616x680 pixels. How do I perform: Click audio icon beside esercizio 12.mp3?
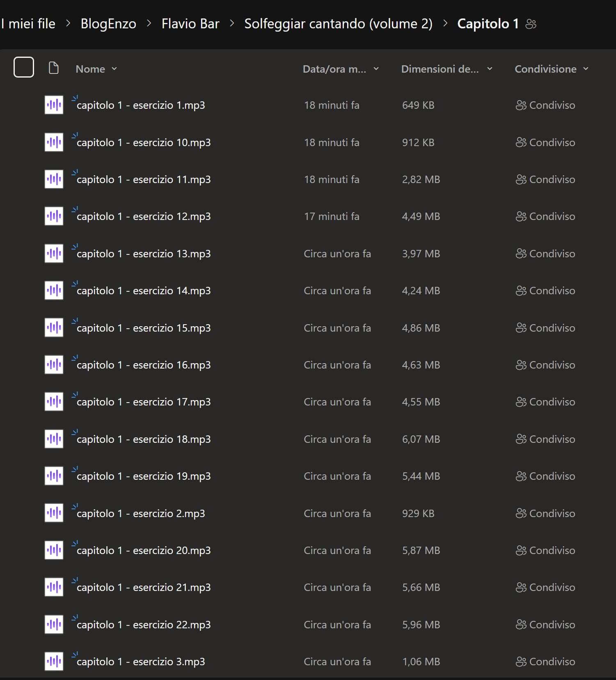[54, 216]
